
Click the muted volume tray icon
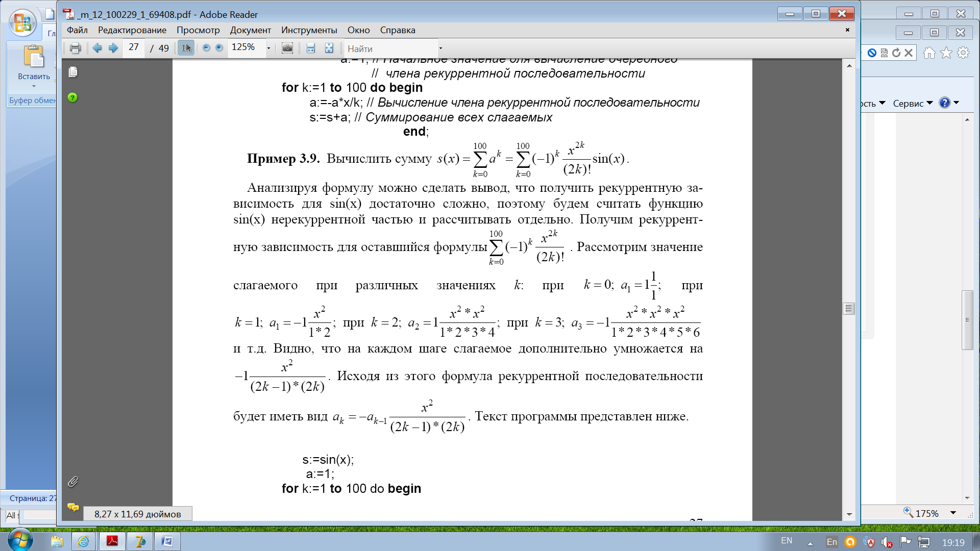point(887,542)
